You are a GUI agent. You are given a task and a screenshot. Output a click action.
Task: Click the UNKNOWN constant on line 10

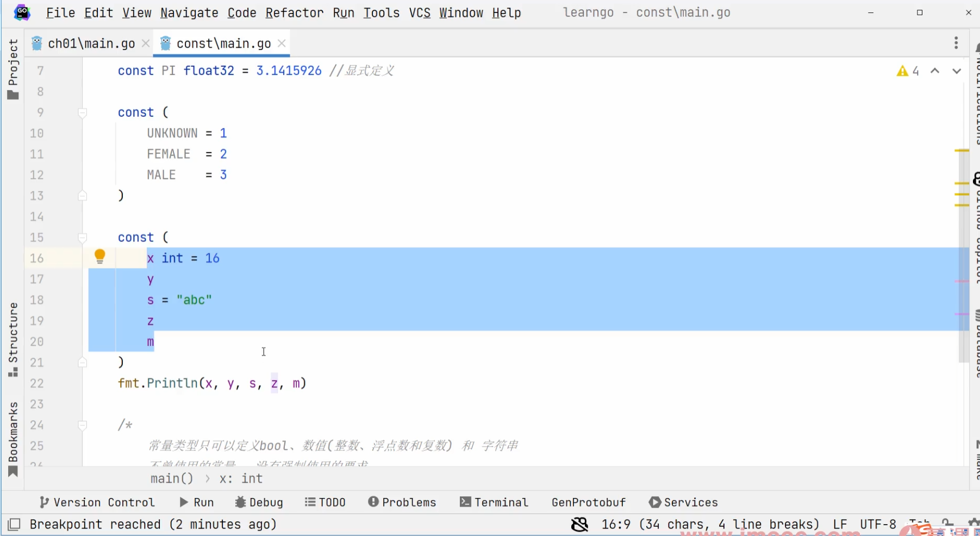pyautogui.click(x=172, y=133)
